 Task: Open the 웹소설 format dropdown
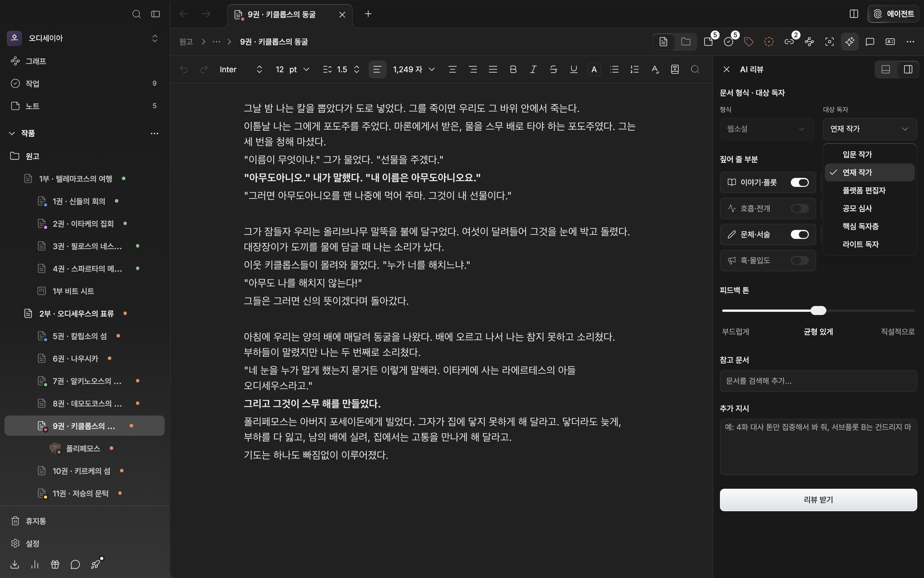coord(767,129)
